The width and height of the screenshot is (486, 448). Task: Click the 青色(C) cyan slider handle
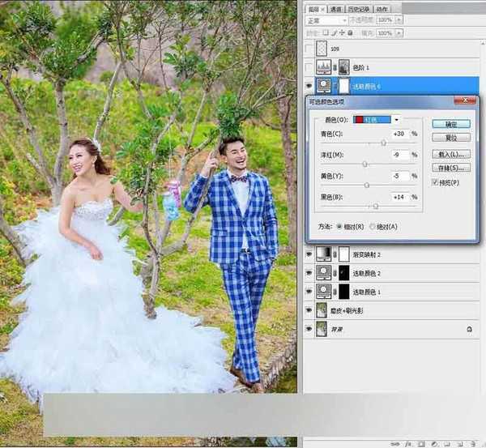[x=383, y=143]
